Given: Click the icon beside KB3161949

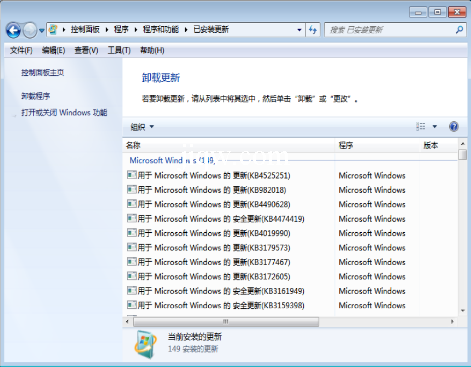Looking at the screenshot, I should (x=132, y=290).
